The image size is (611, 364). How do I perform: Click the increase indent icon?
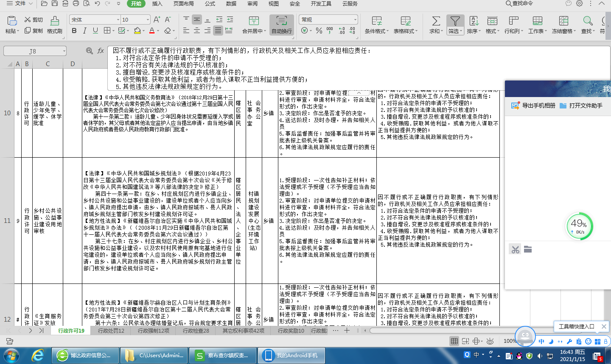point(230,19)
